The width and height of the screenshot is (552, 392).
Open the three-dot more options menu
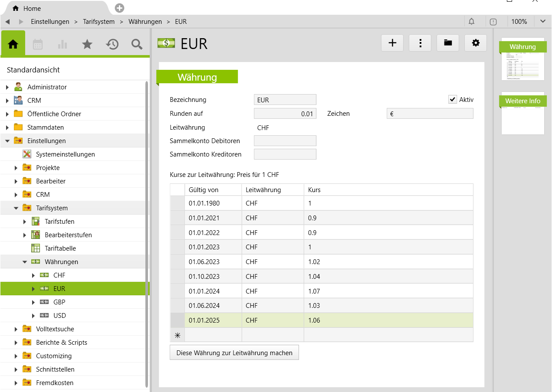click(x=420, y=42)
